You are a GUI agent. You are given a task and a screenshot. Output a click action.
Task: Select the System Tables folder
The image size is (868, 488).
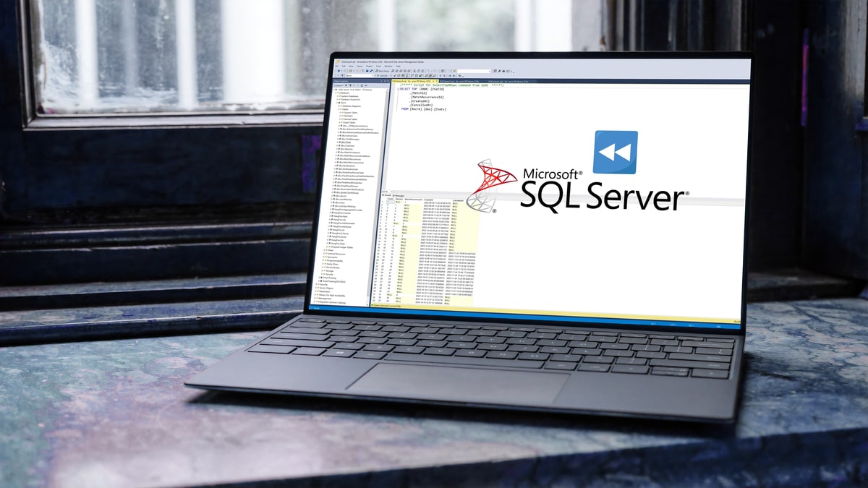coord(351,113)
